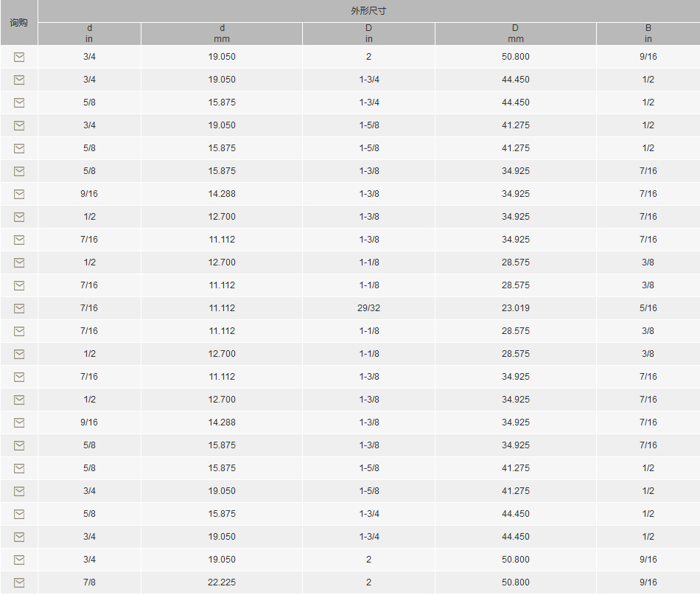The height and width of the screenshot is (595, 700).
Task: Click the 23.019 cell
Action: pos(515,308)
